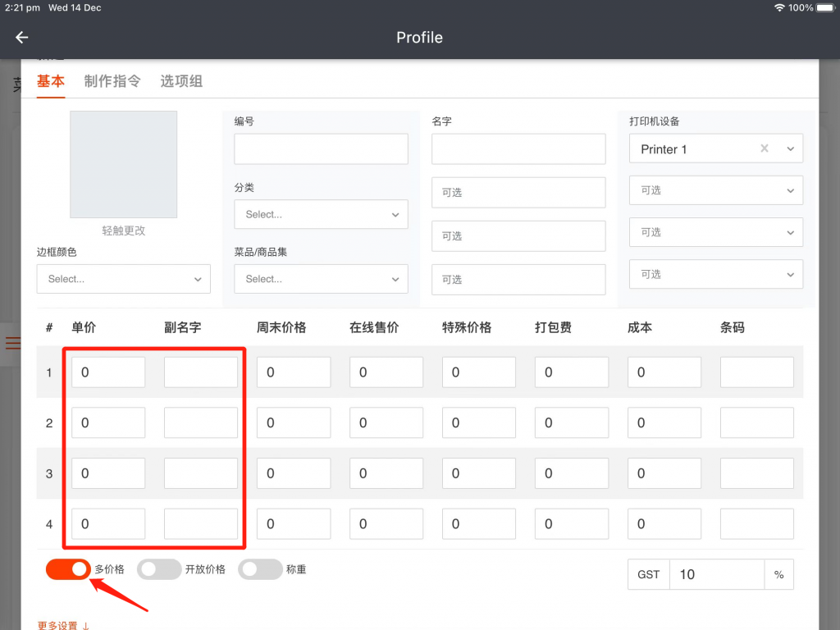Edit 副名字 in row 1
Viewport: 840px width, 630px height.
pos(201,372)
